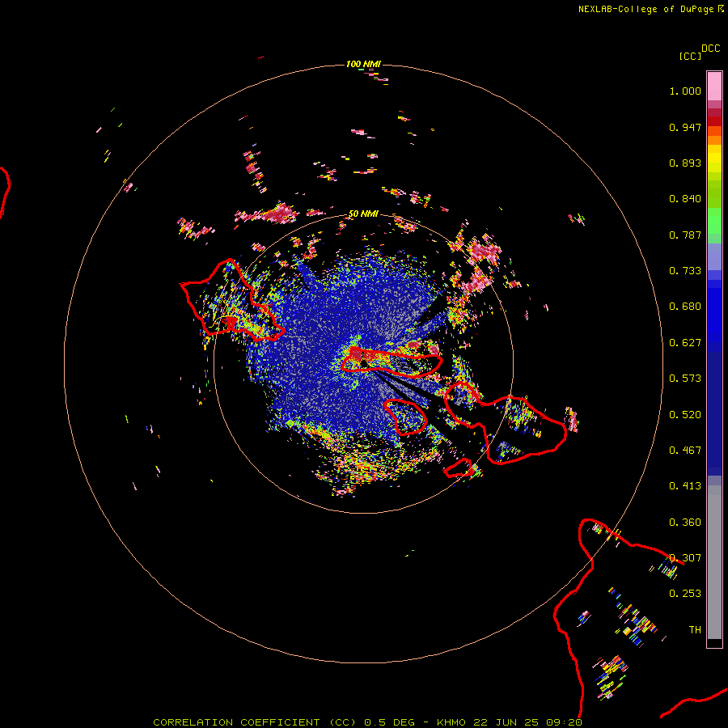Click the 09:20 timestamp in the caption
728x728 pixels.
[563, 722]
